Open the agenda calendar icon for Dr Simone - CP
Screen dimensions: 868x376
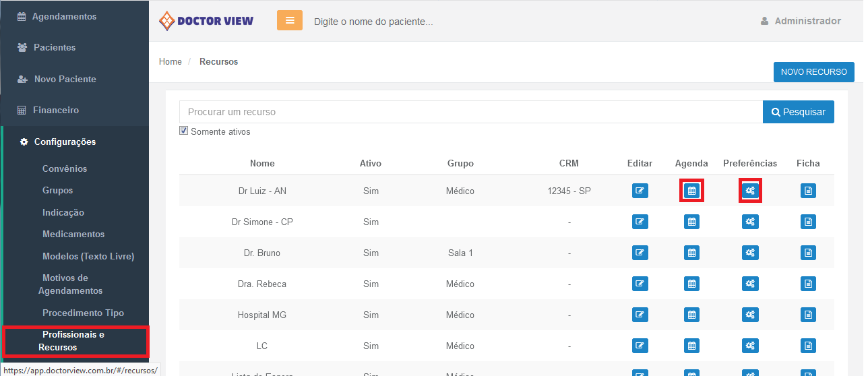691,222
